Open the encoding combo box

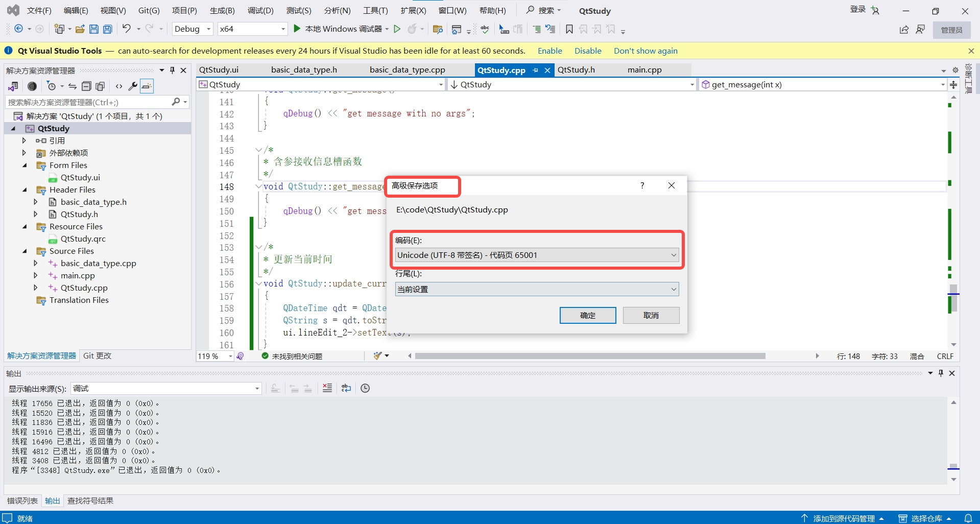(537, 255)
